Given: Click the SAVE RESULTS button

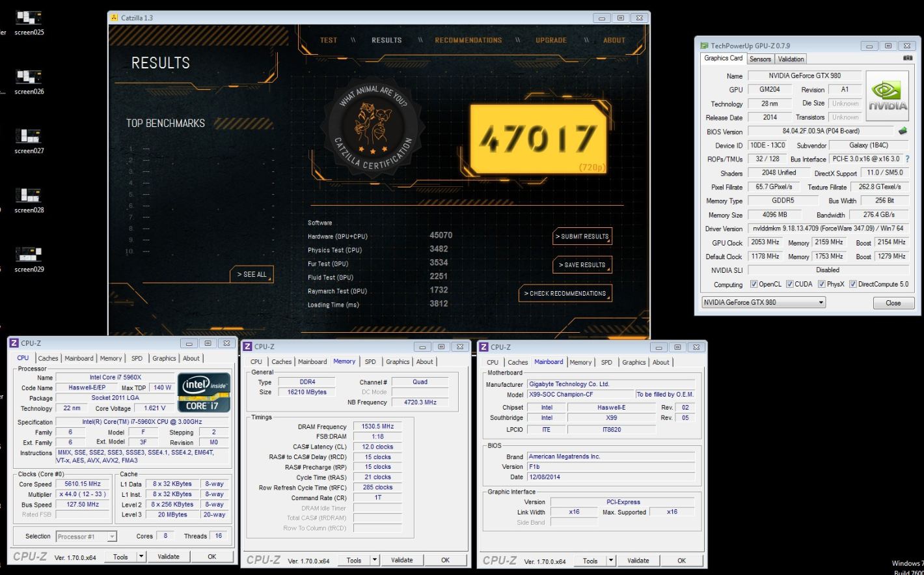Looking at the screenshot, I should [x=582, y=265].
